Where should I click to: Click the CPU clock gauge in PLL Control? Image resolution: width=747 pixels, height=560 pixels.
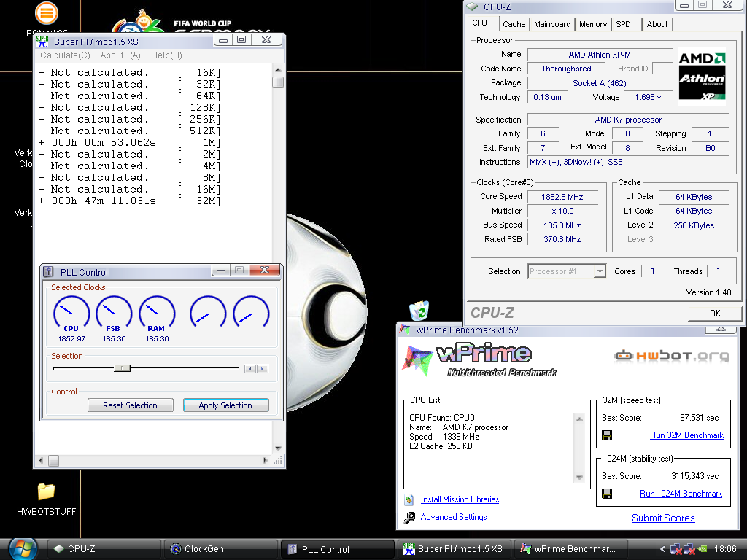71,313
